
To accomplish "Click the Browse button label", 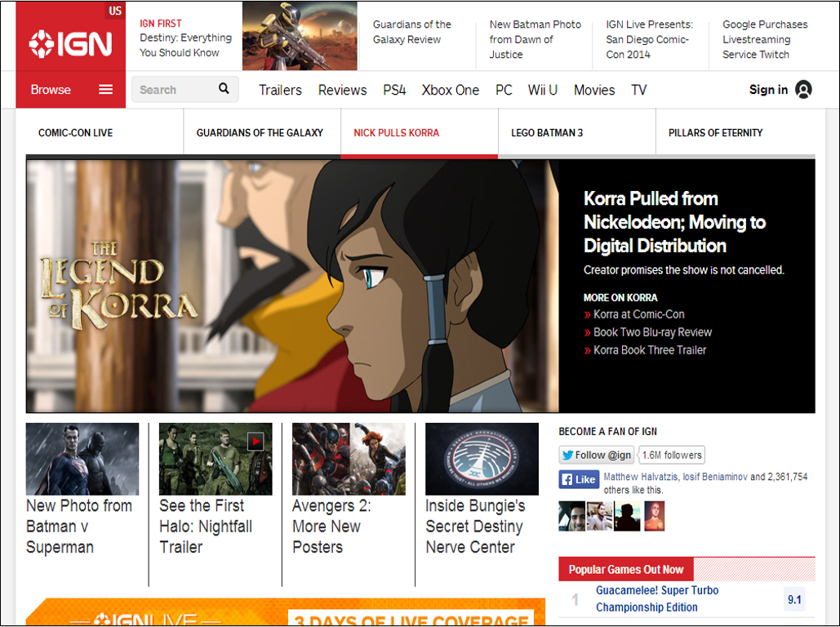I will (51, 90).
